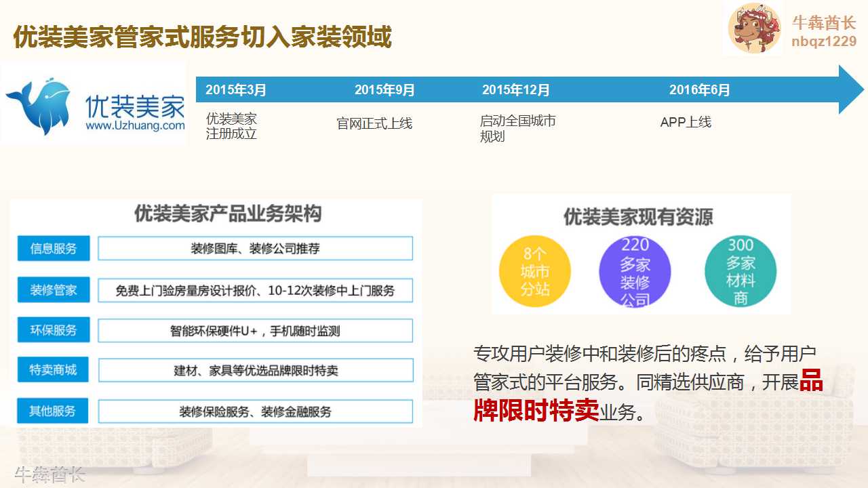Image resolution: width=868 pixels, height=488 pixels.
Task: Click the 2015年12月 timeline date
Action: [x=516, y=89]
